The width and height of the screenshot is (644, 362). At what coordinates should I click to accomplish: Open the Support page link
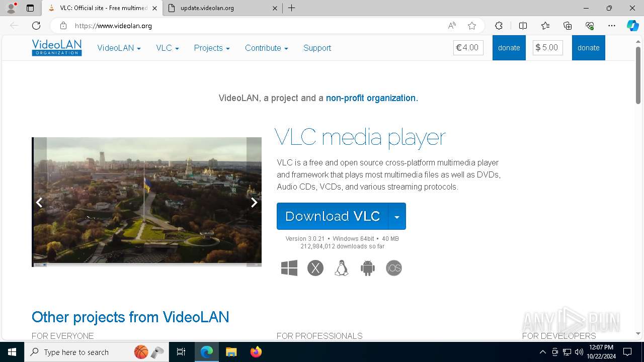coord(317,48)
